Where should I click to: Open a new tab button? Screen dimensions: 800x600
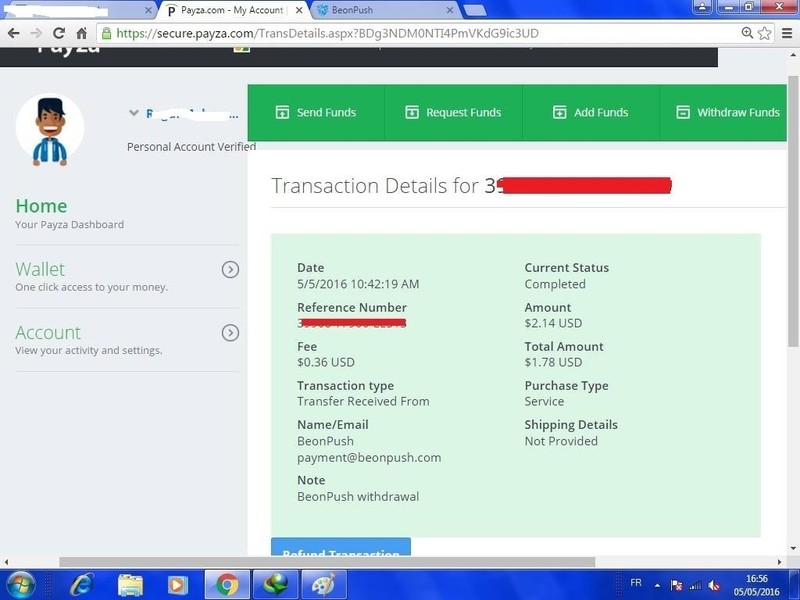(476, 10)
